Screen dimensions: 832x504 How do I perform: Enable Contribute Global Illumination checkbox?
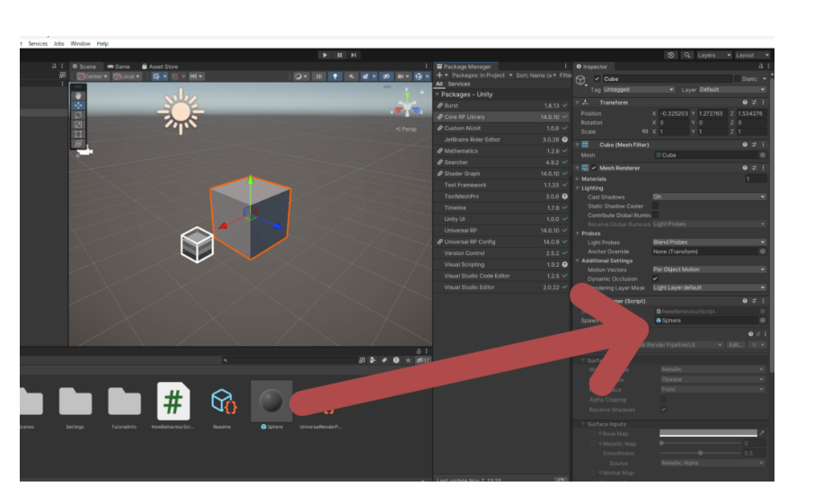click(x=655, y=216)
